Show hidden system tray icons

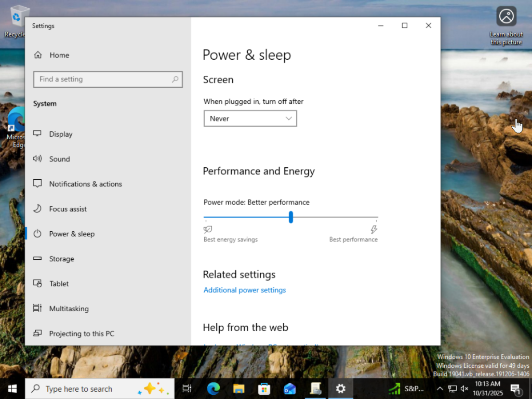pos(440,389)
